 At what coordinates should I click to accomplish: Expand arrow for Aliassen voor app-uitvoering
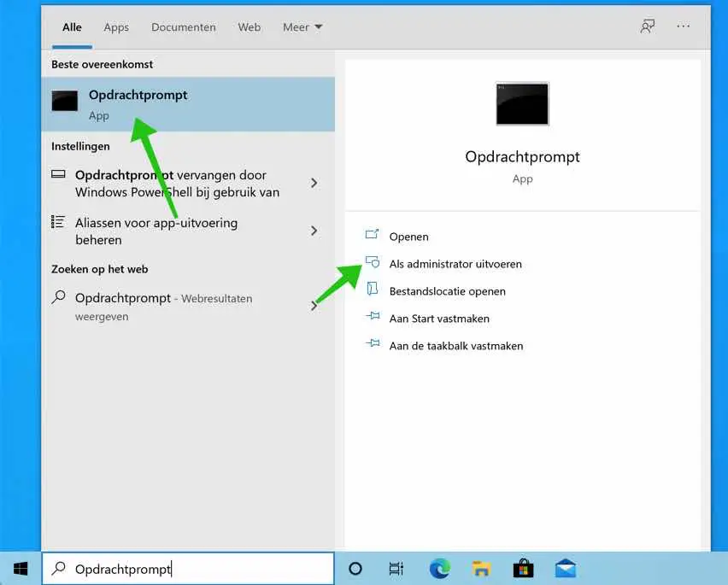314,231
